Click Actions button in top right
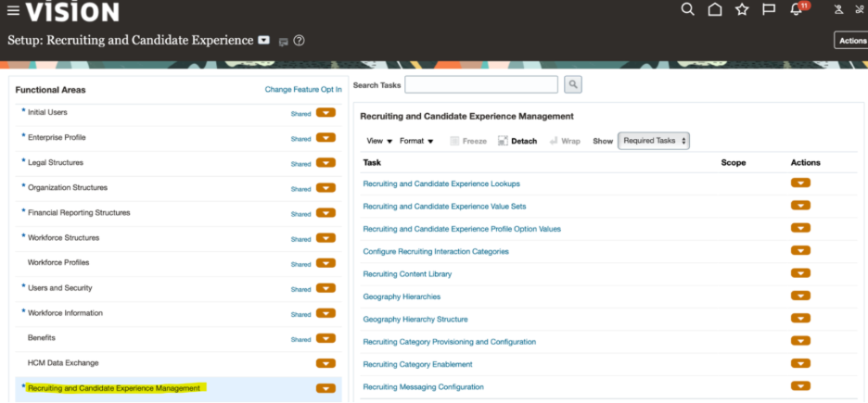The height and width of the screenshot is (403, 868). [x=851, y=41]
